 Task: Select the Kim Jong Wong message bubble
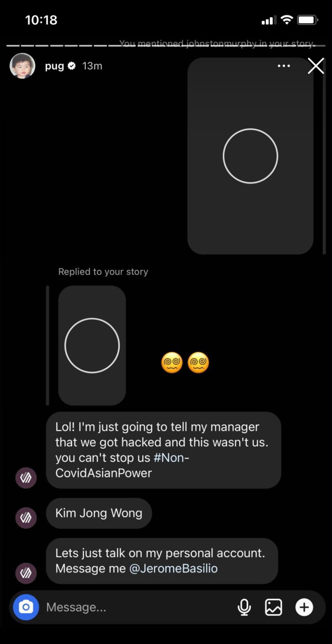(99, 513)
